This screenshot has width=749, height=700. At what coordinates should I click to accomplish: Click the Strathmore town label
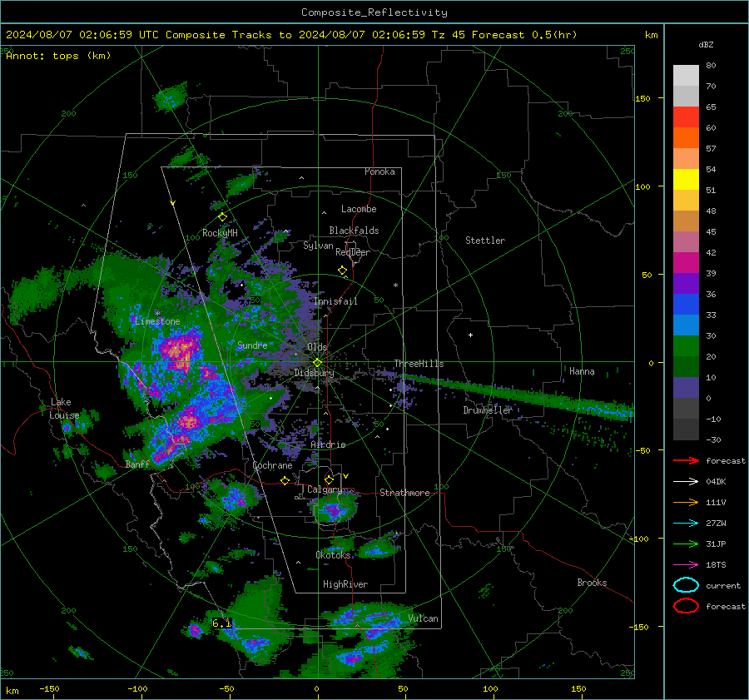(404, 493)
